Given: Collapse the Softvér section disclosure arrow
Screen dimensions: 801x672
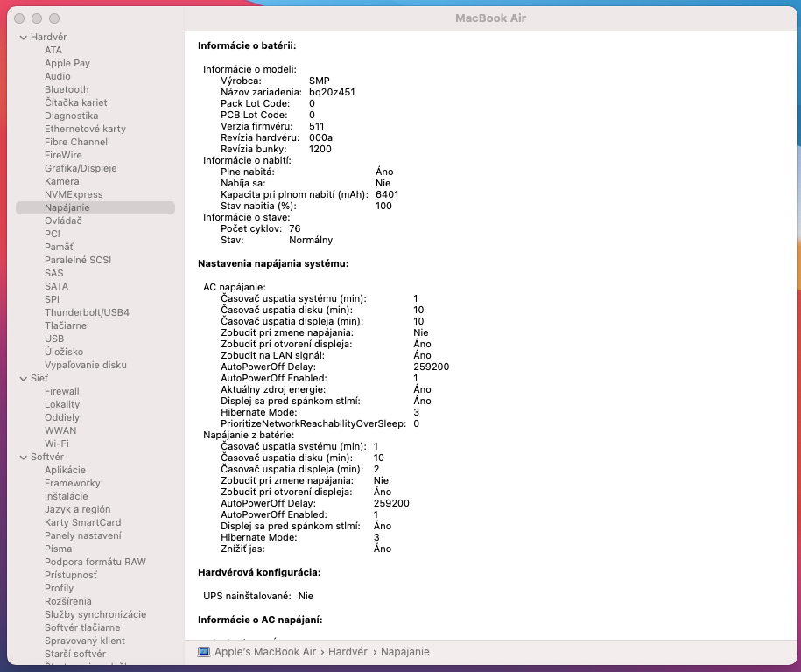Looking at the screenshot, I should pos(23,457).
